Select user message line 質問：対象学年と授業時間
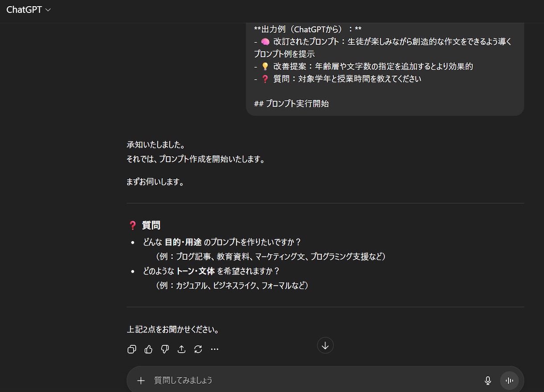544x392 pixels. tap(338, 79)
